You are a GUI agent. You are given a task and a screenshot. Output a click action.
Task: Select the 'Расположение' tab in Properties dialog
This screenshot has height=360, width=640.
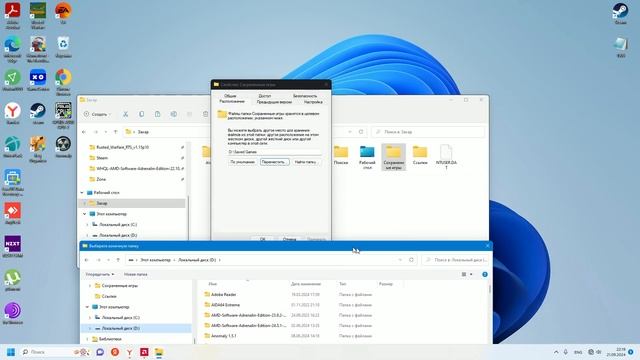tap(232, 101)
